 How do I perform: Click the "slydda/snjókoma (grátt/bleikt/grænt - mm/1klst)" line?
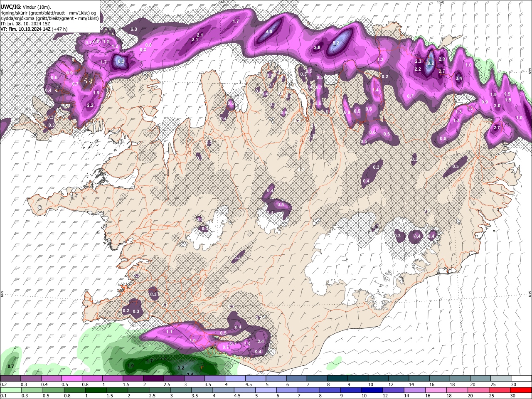point(49,18)
